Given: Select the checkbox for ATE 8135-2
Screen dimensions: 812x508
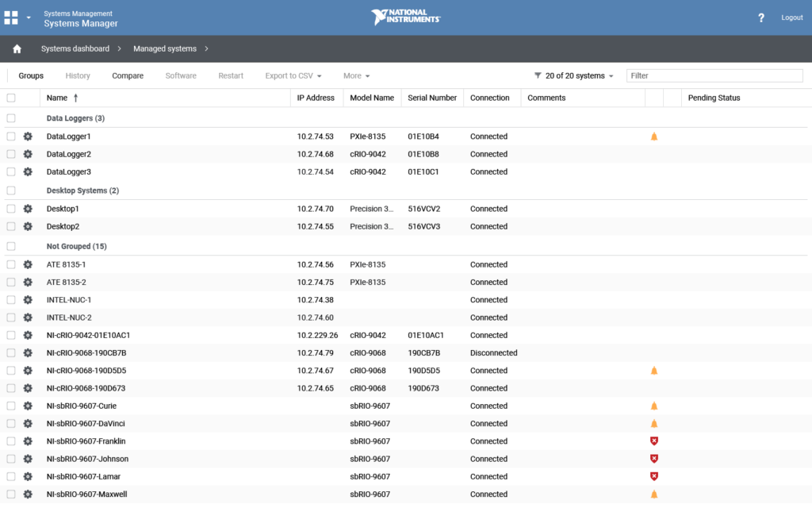Looking at the screenshot, I should tap(11, 282).
